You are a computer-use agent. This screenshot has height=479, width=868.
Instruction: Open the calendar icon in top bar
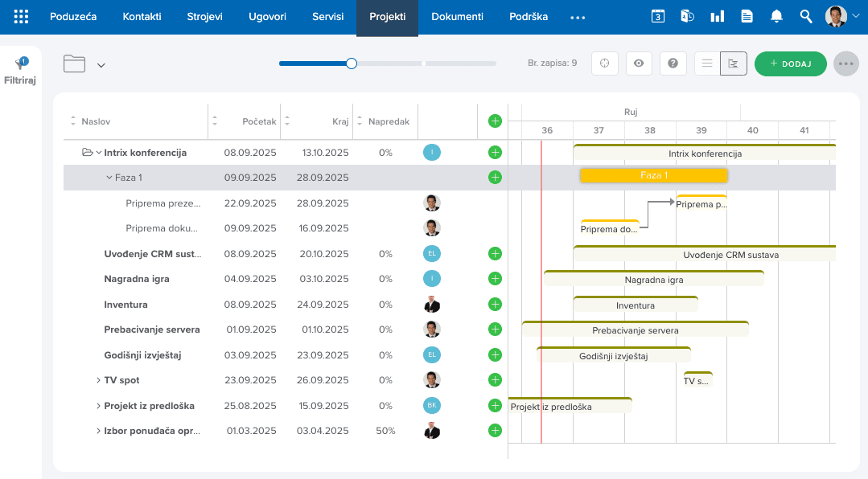pyautogui.click(x=658, y=17)
